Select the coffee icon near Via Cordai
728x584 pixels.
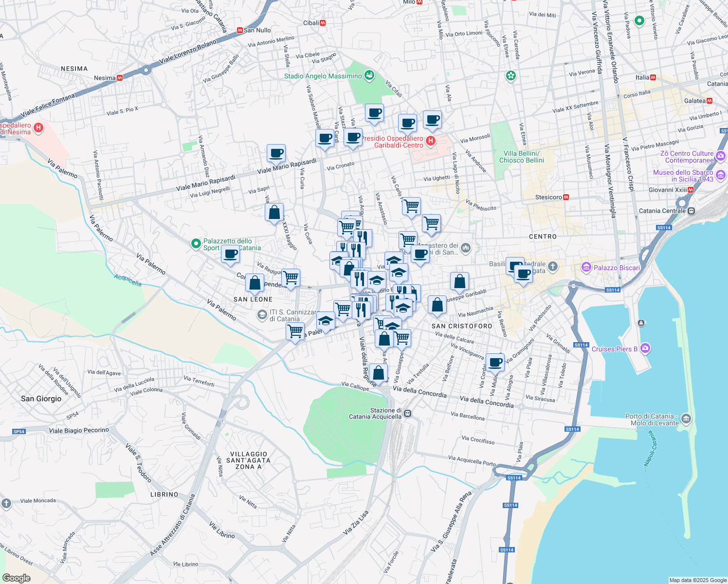click(495, 362)
